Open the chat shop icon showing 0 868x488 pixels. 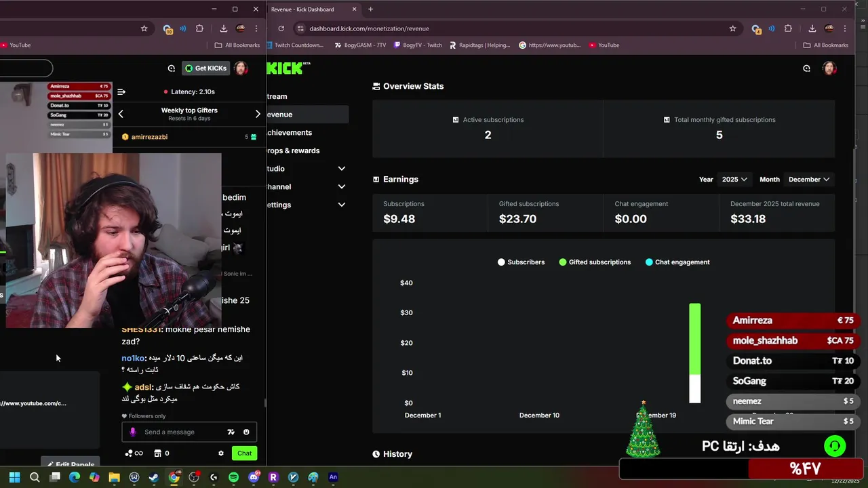[161, 453]
